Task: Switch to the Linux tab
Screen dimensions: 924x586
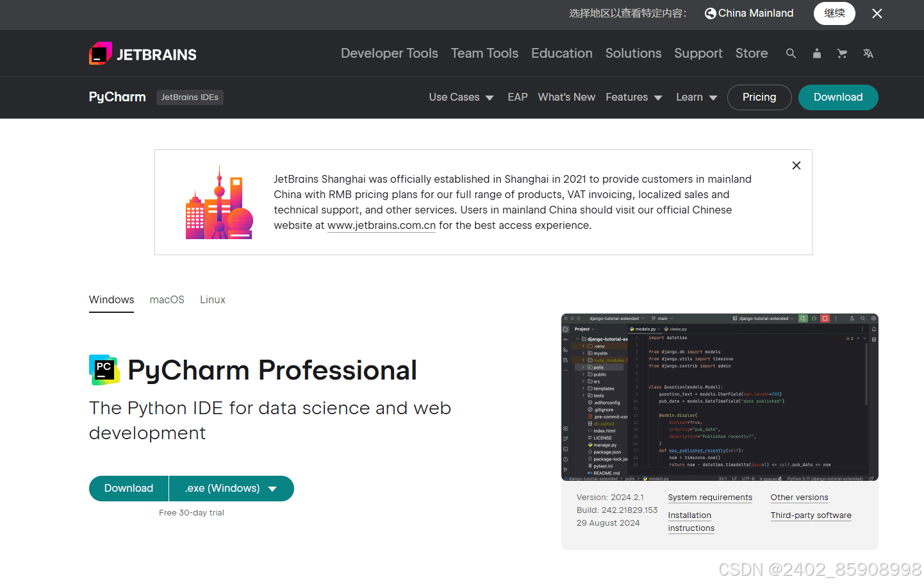Action: pos(213,300)
